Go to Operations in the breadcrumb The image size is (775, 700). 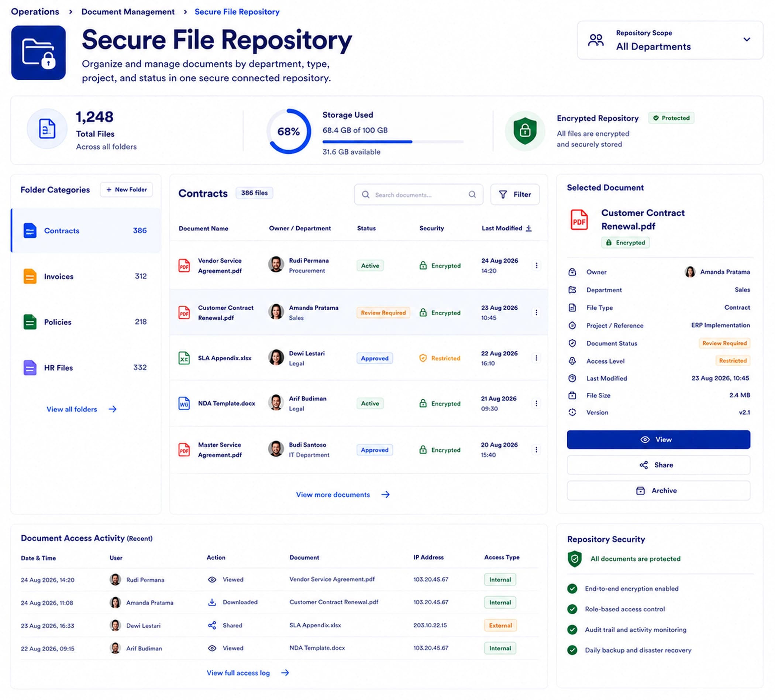pos(35,11)
